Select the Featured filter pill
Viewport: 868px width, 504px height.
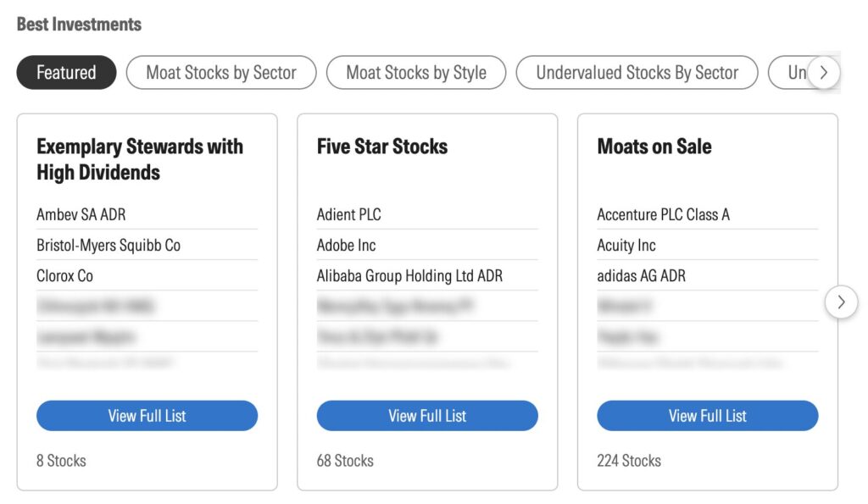tap(65, 73)
